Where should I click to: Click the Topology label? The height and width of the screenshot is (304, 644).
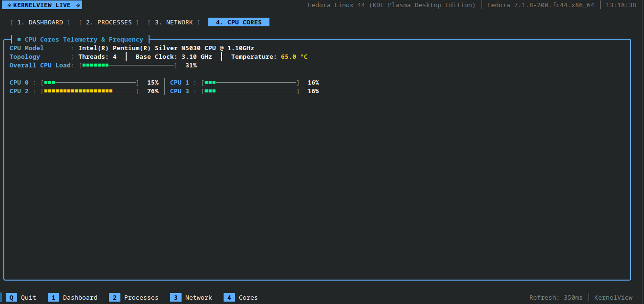point(25,57)
